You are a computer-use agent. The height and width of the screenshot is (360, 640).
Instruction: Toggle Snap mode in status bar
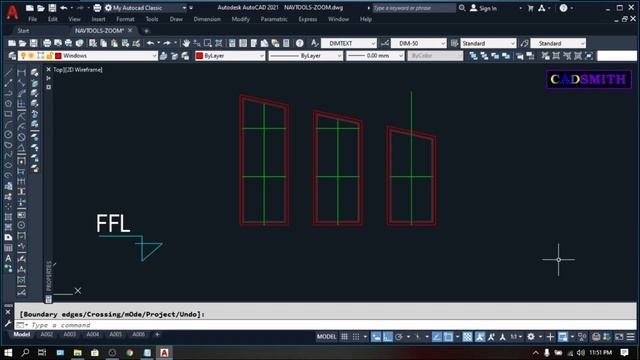[356, 337]
